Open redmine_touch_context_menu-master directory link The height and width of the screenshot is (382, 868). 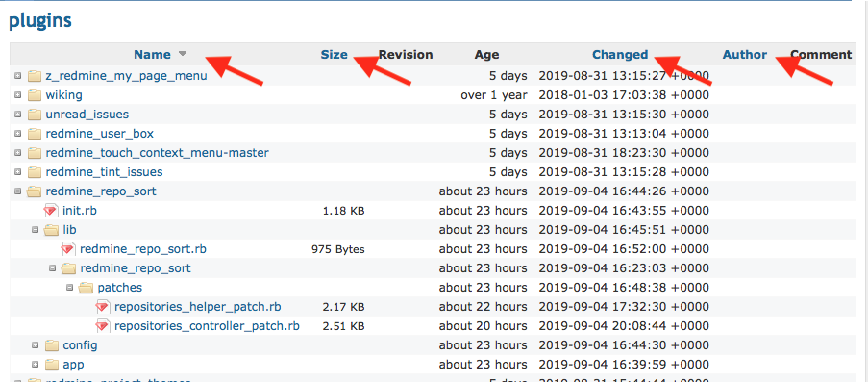pos(158,153)
